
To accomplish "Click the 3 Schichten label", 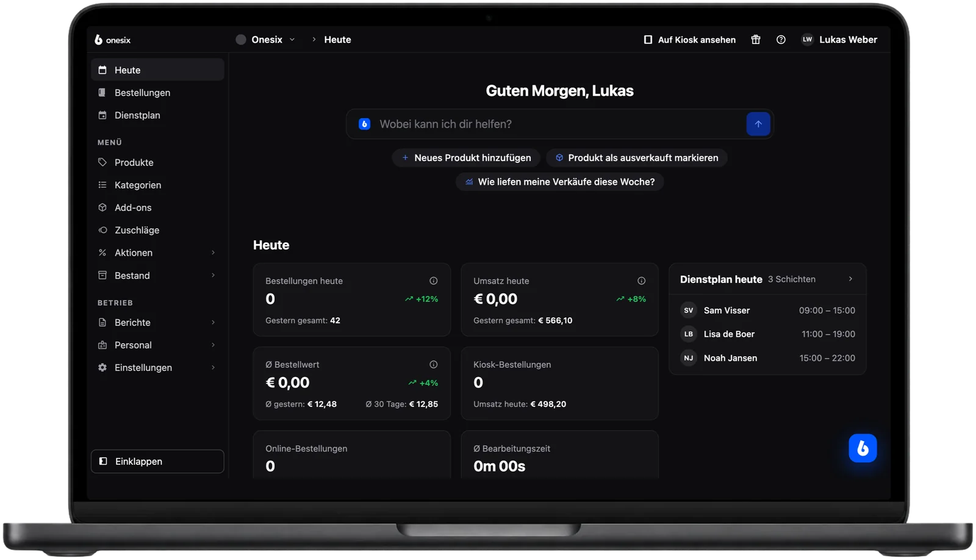I will pyautogui.click(x=791, y=279).
